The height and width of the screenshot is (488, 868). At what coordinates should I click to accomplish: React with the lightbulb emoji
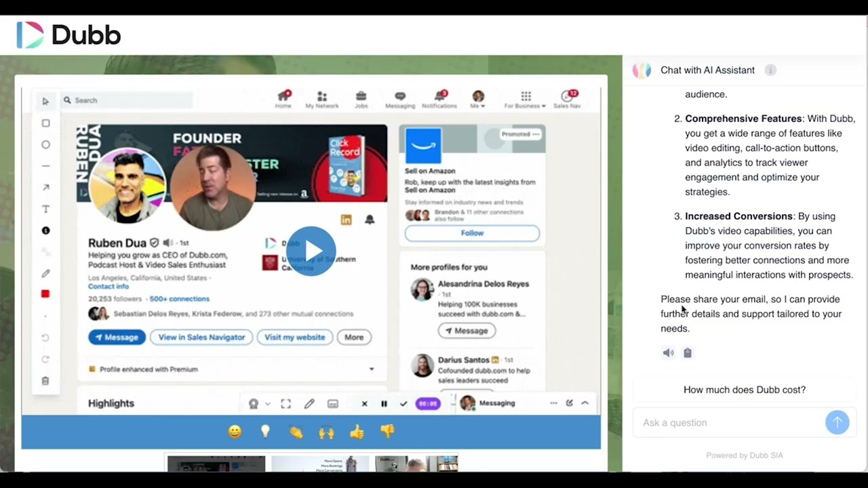[265, 432]
